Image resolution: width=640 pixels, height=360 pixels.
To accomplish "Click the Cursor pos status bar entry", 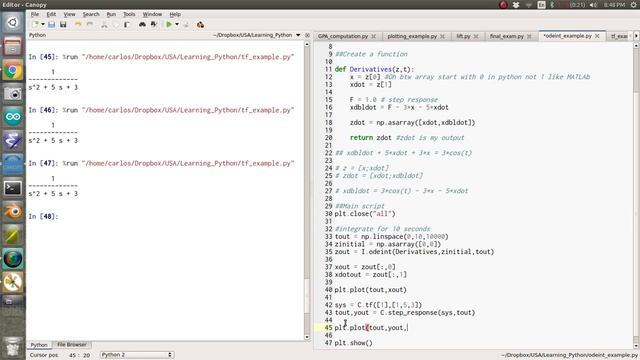I will (x=60, y=355).
